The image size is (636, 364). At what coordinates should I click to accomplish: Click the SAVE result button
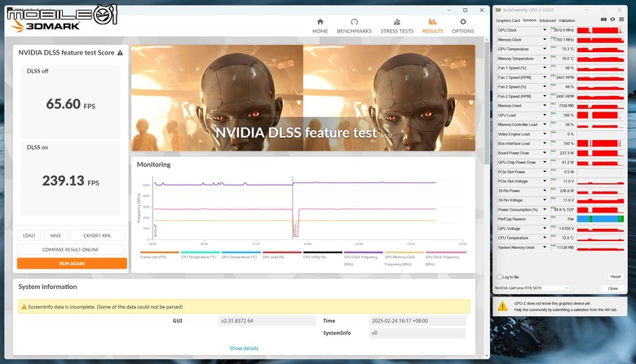coord(55,235)
